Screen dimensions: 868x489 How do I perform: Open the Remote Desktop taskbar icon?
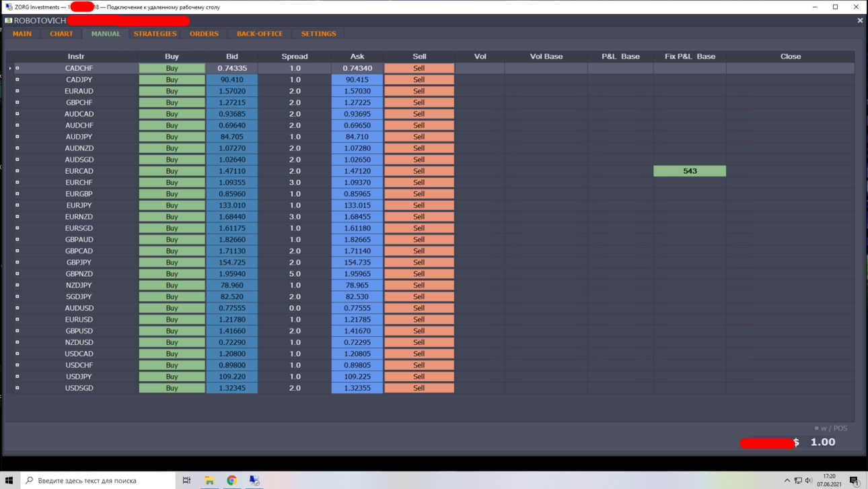[x=254, y=480]
